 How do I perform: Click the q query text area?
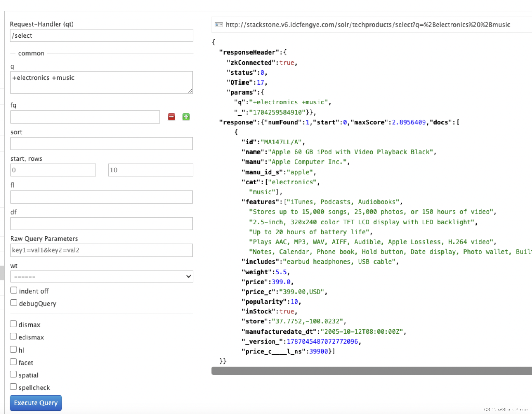coord(101,82)
